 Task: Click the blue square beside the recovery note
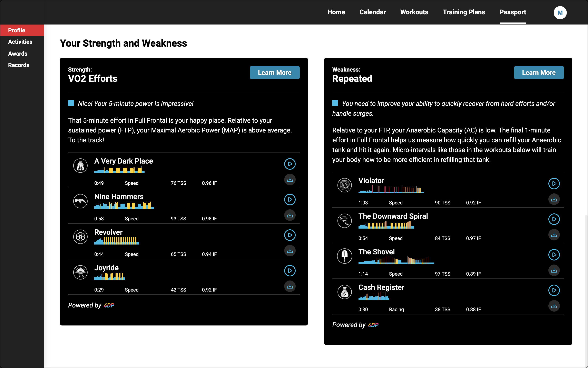click(335, 103)
